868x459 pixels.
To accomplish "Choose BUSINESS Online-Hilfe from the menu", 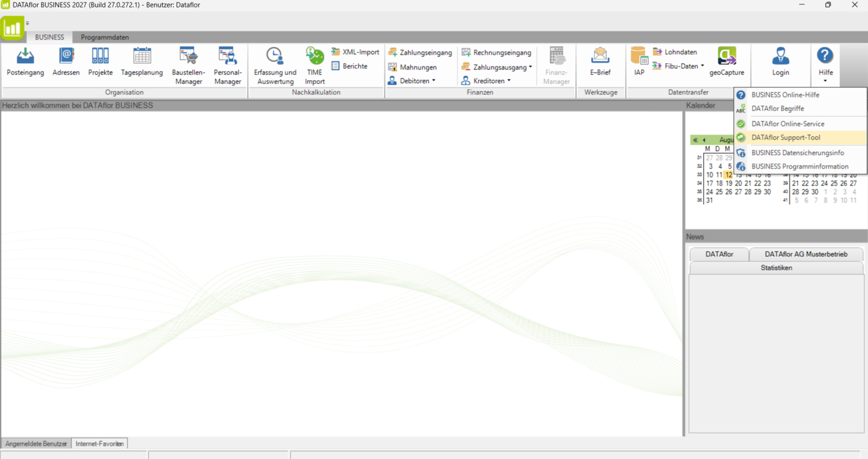I will pyautogui.click(x=800, y=95).
